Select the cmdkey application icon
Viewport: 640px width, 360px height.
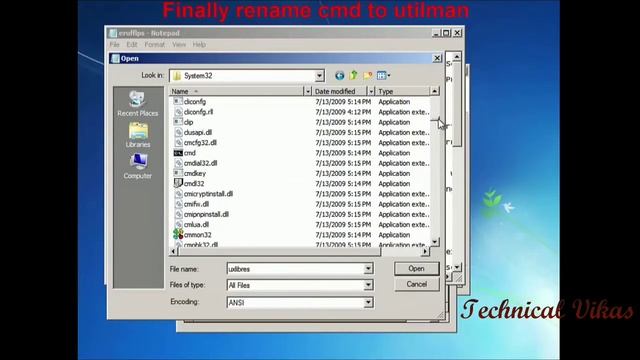click(x=178, y=173)
